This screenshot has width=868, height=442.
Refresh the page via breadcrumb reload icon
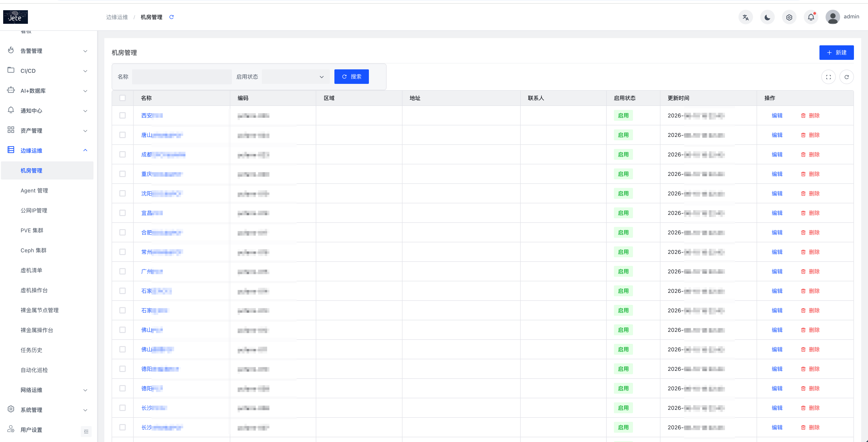(x=172, y=17)
